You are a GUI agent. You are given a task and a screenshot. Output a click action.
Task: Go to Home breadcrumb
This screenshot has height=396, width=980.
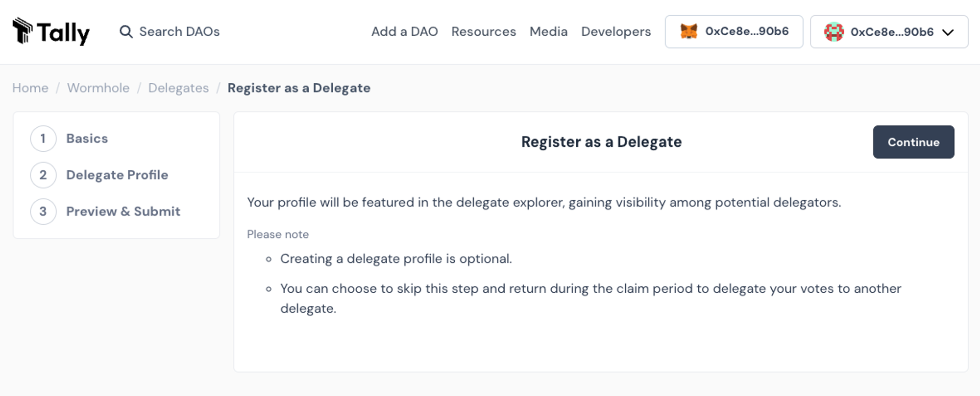[30, 88]
